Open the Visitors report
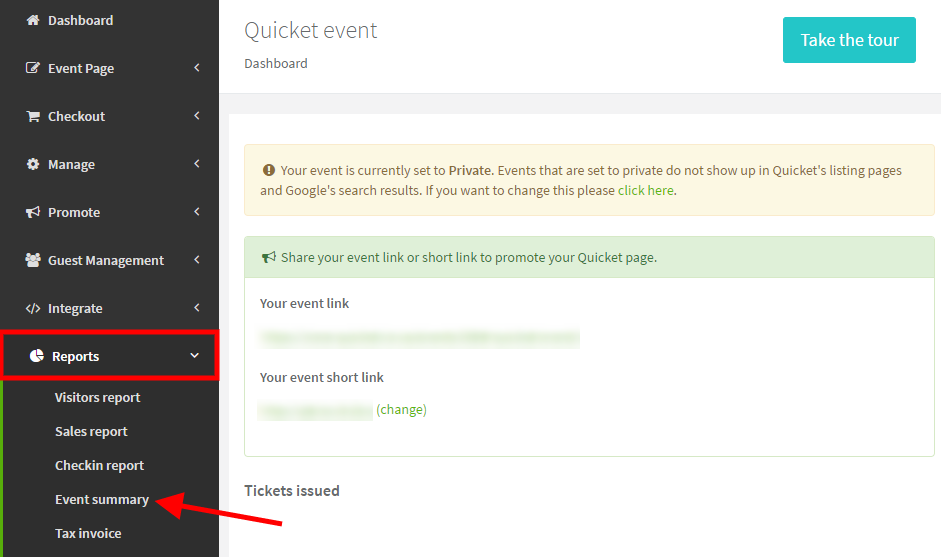 click(97, 397)
